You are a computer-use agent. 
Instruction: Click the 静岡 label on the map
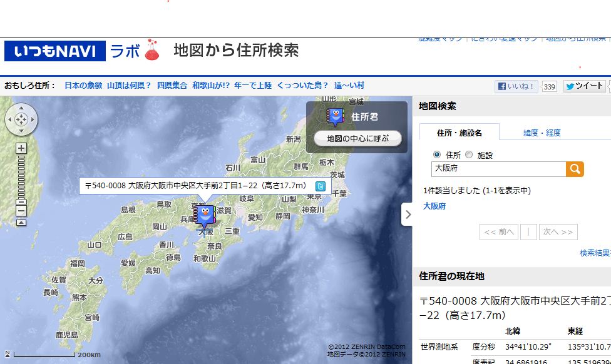(283, 216)
